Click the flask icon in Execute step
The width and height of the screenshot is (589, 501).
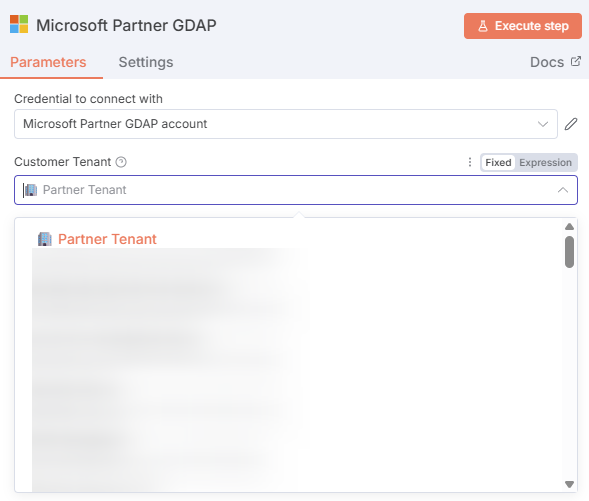point(483,26)
